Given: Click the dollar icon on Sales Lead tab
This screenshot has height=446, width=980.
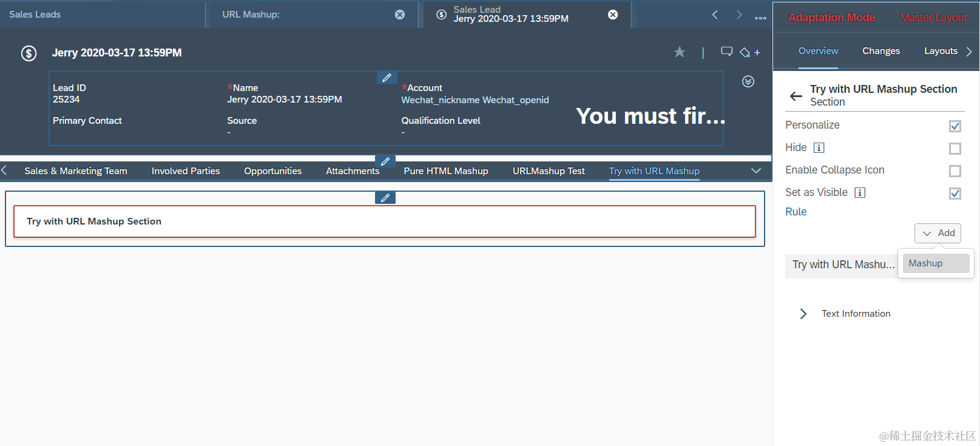Looking at the screenshot, I should coord(442,15).
